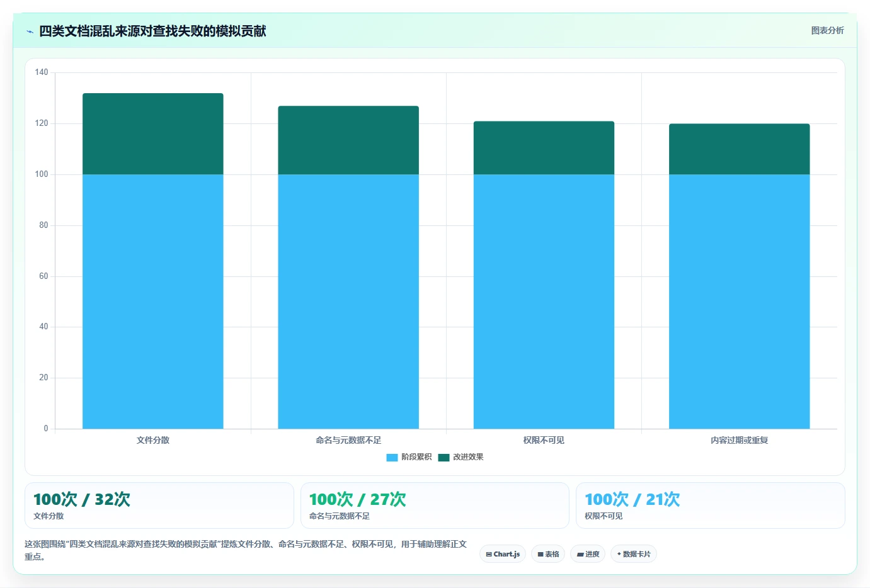
Task: Click the y-axis value 20
Action: 43,378
